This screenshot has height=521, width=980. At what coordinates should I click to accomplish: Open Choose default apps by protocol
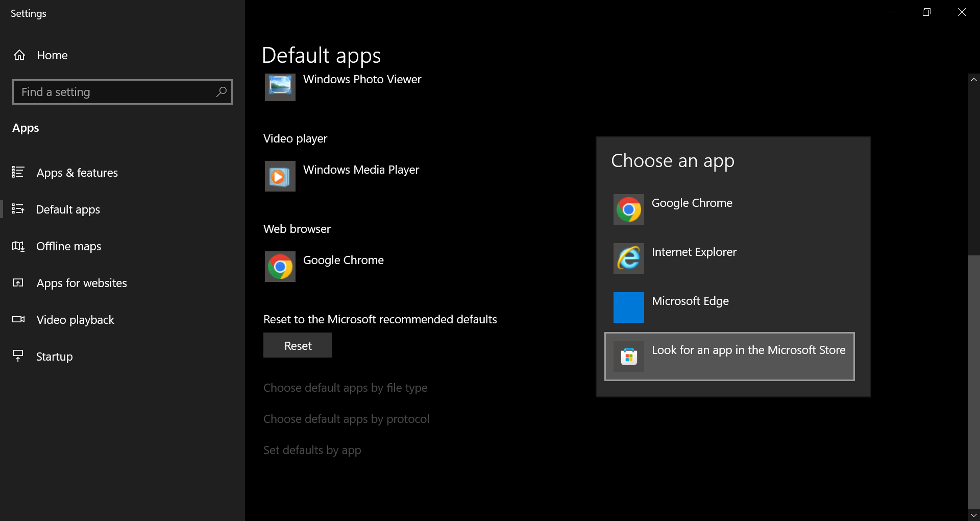tap(346, 419)
